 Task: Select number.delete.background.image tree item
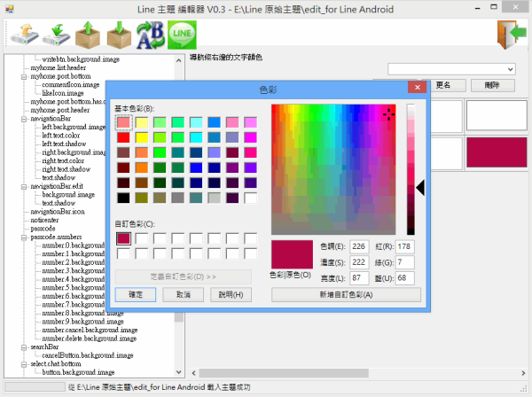[x=90, y=339]
